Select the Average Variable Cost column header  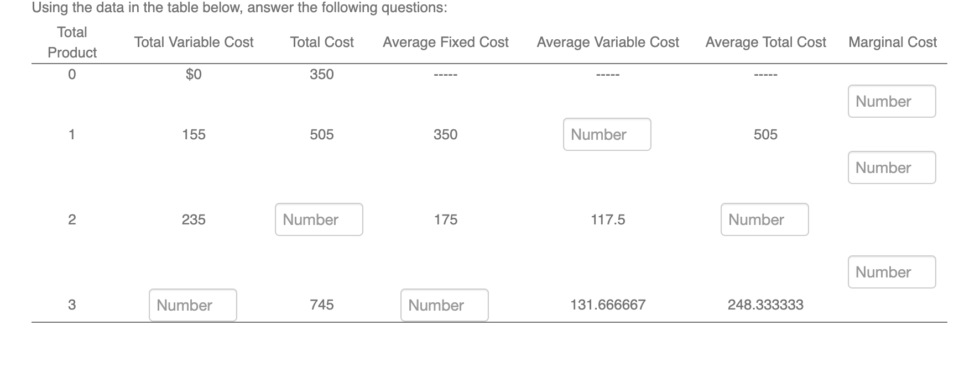point(608,42)
